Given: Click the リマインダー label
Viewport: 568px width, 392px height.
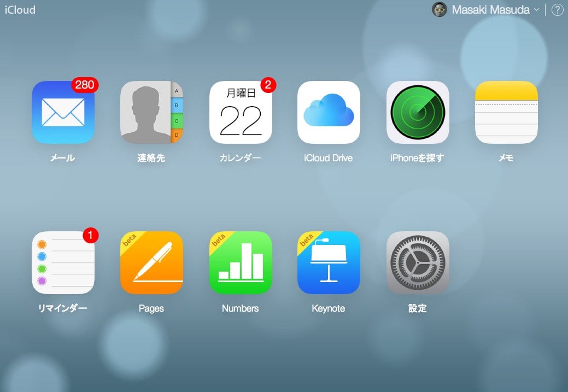Looking at the screenshot, I should click(x=63, y=308).
